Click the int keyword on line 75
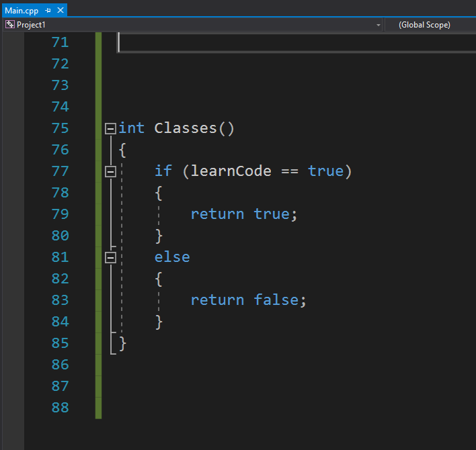The image size is (476, 450). point(132,128)
